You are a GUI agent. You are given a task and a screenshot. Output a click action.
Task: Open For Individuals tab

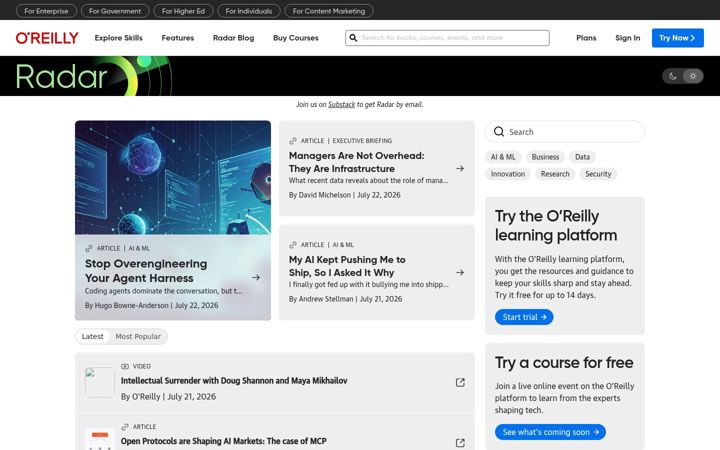pos(248,11)
